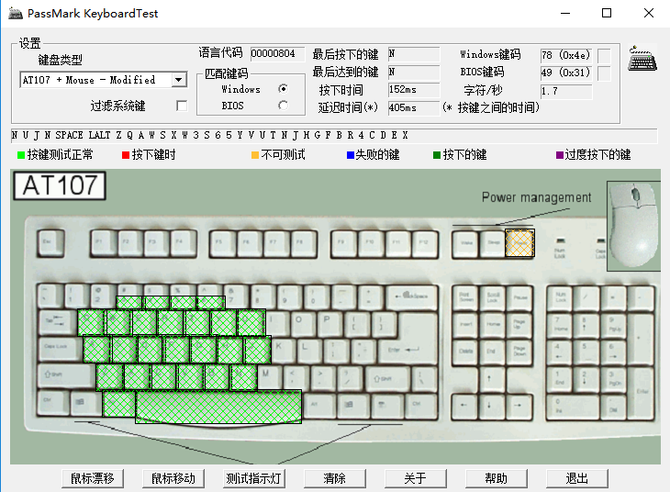The image size is (670, 492).
Task: Click the green-hatched spacebar on the keyboard image
Action: [x=218, y=404]
